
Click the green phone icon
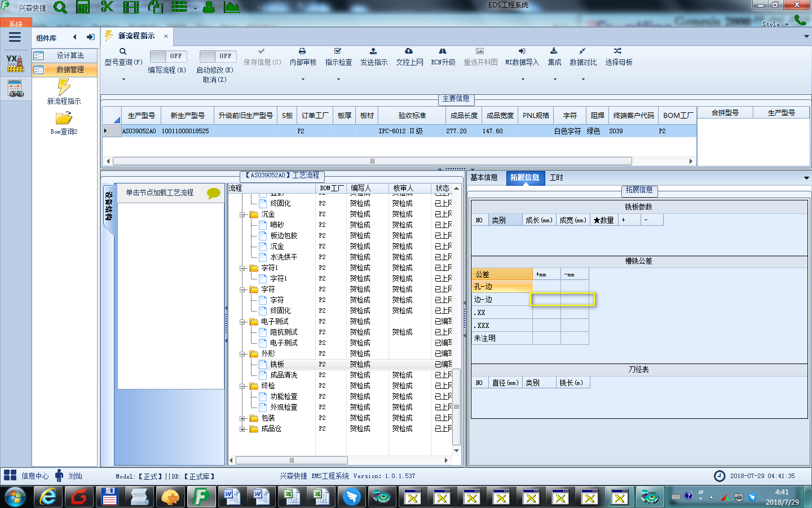[x=800, y=20]
